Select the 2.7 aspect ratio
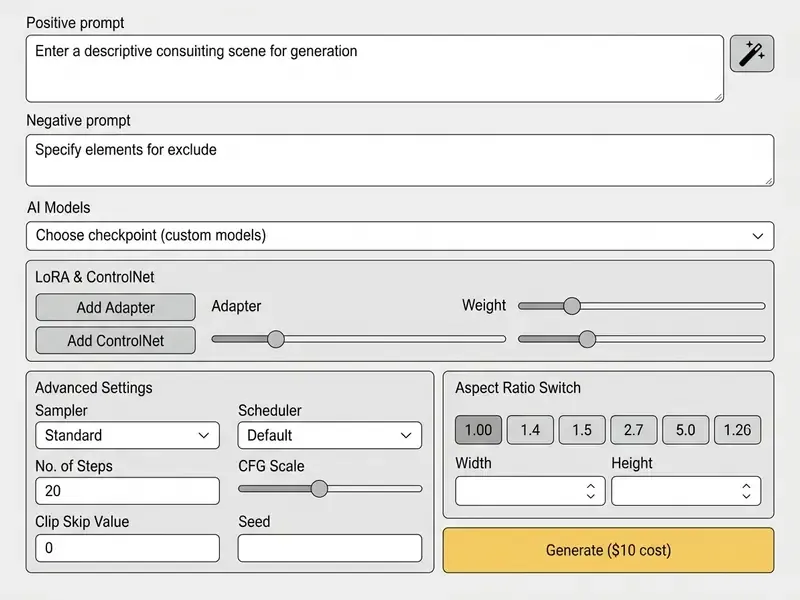The image size is (800, 600). click(634, 430)
